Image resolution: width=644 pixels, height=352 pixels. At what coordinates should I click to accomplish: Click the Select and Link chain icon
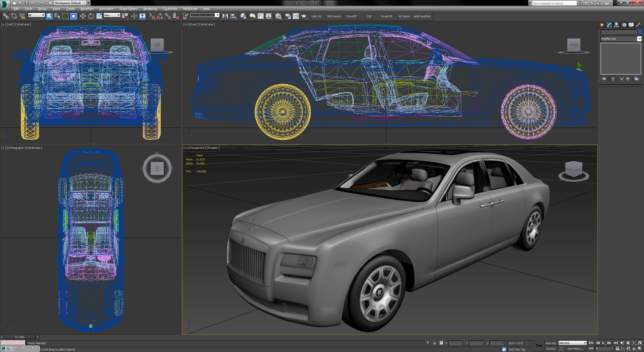point(6,16)
